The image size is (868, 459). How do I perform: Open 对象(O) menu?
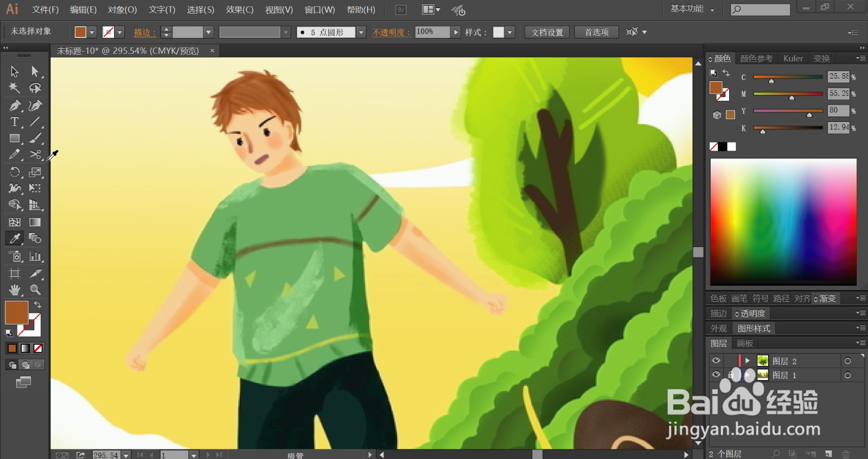pyautogui.click(x=122, y=10)
